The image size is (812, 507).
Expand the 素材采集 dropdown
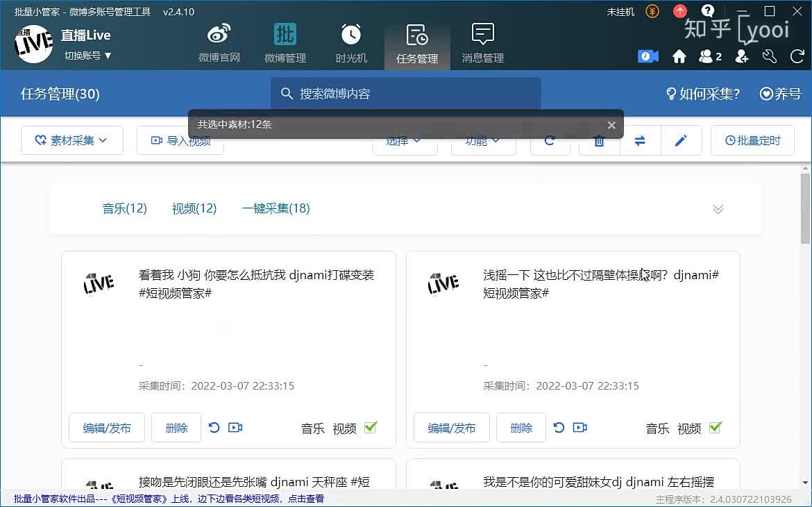pos(72,140)
